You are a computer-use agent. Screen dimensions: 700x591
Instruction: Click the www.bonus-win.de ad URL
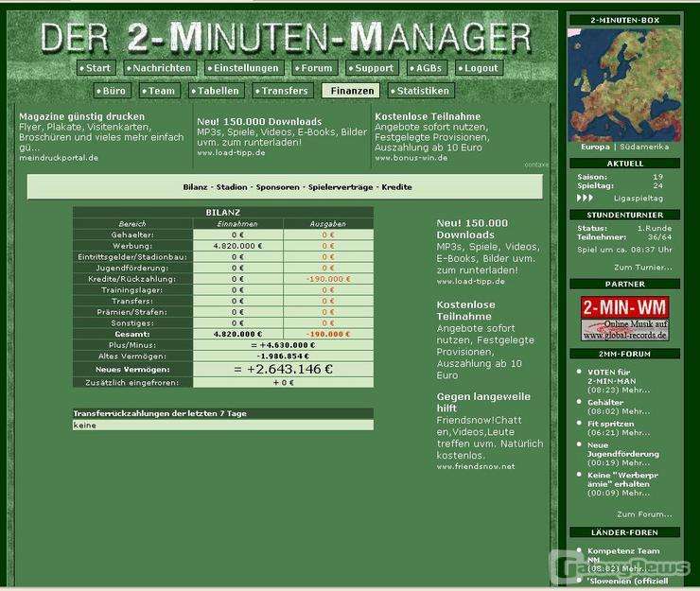click(411, 158)
